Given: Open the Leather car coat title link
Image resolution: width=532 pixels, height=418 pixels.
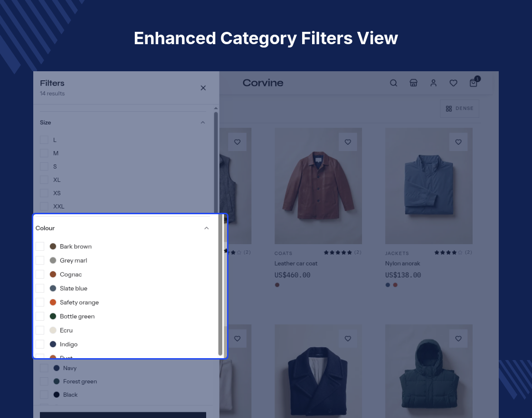Looking at the screenshot, I should [x=296, y=263].
